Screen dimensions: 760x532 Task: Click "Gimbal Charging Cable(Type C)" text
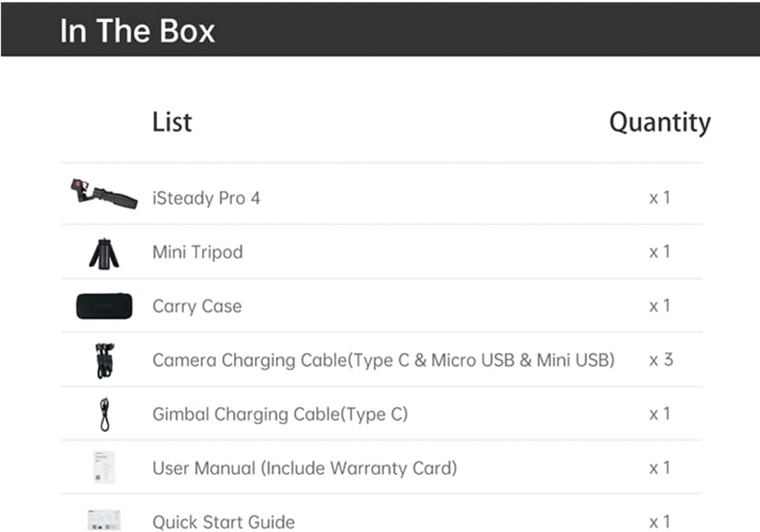click(x=280, y=414)
